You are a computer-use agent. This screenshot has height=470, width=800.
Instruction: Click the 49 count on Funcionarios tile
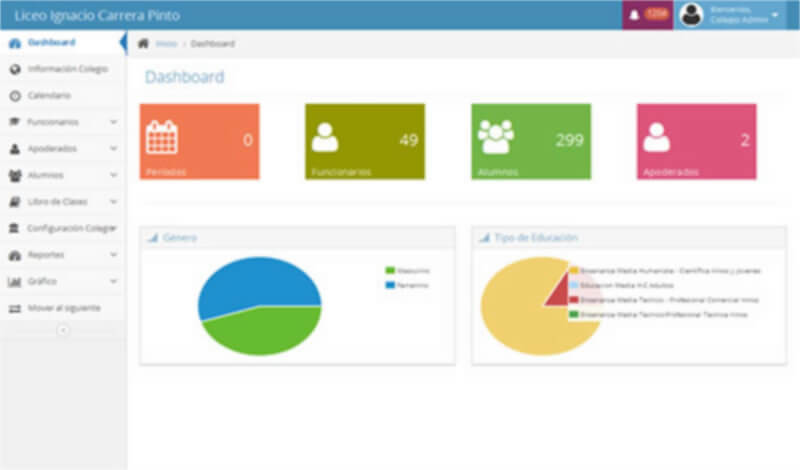pyautogui.click(x=409, y=140)
